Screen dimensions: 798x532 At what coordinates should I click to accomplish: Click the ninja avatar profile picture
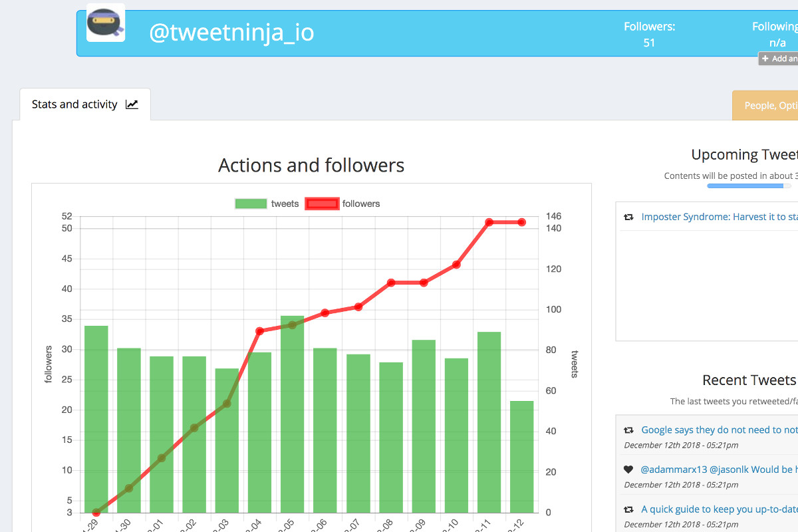[x=106, y=23]
